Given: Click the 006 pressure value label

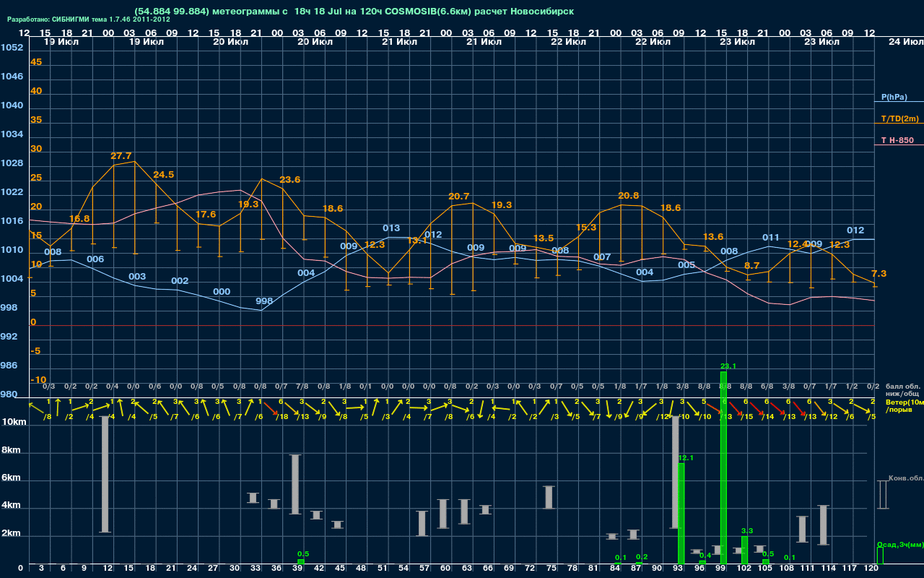Looking at the screenshot, I should coord(95,259).
